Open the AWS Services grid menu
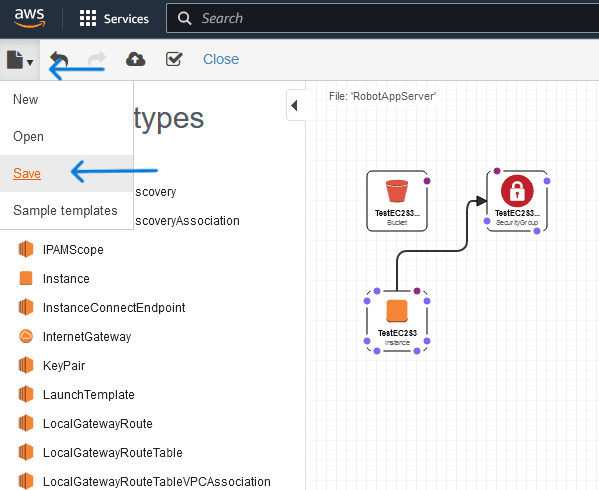 pos(114,18)
